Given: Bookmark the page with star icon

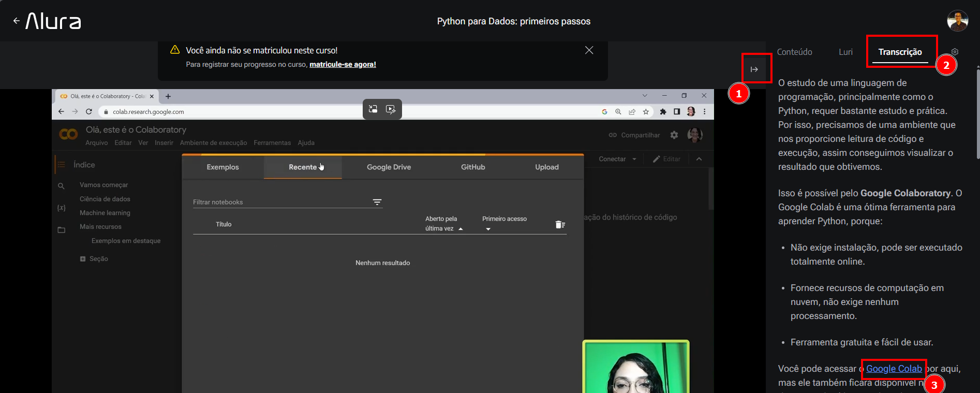Looking at the screenshot, I should click(x=646, y=111).
